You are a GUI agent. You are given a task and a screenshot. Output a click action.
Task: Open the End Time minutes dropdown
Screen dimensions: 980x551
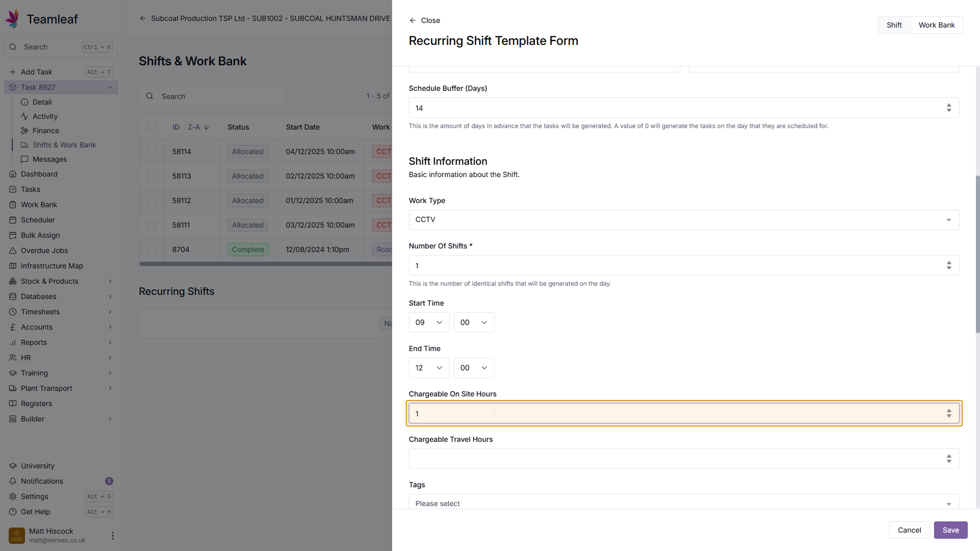point(474,368)
